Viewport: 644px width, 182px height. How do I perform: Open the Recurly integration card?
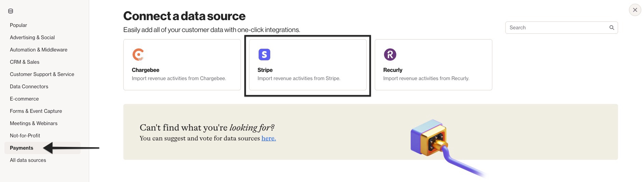434,65
